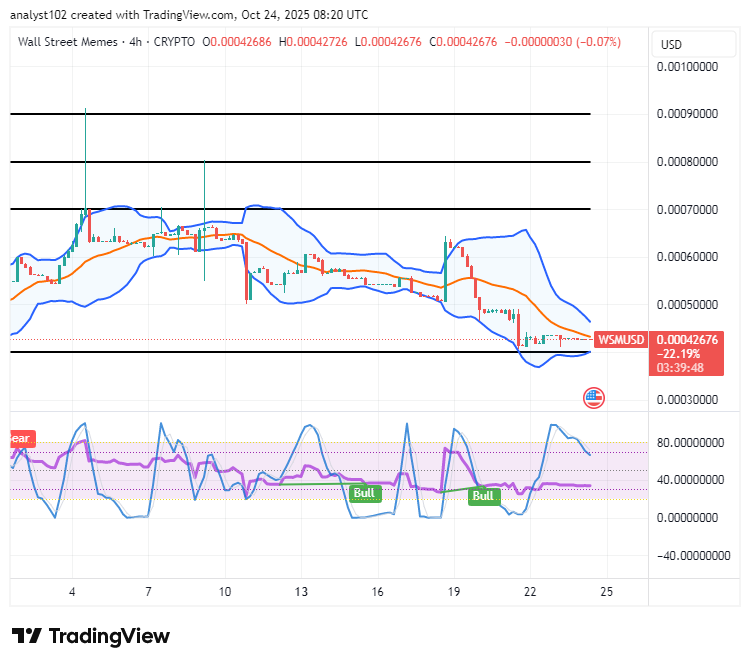
Task: Click the Bull label near date 16
Action: click(x=365, y=494)
